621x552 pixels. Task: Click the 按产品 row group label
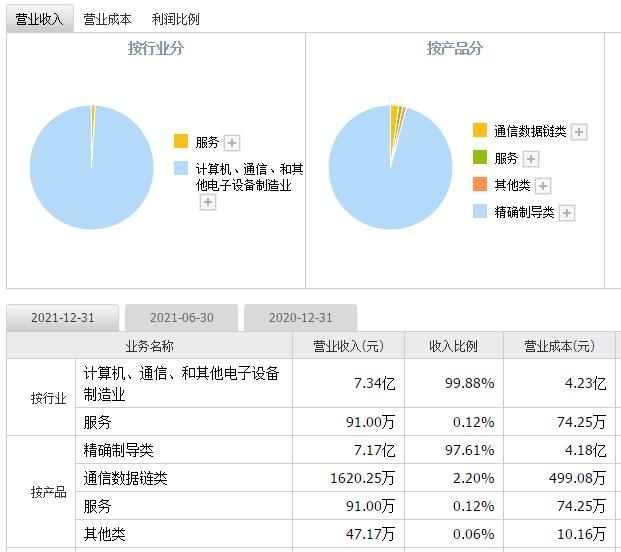(48, 492)
